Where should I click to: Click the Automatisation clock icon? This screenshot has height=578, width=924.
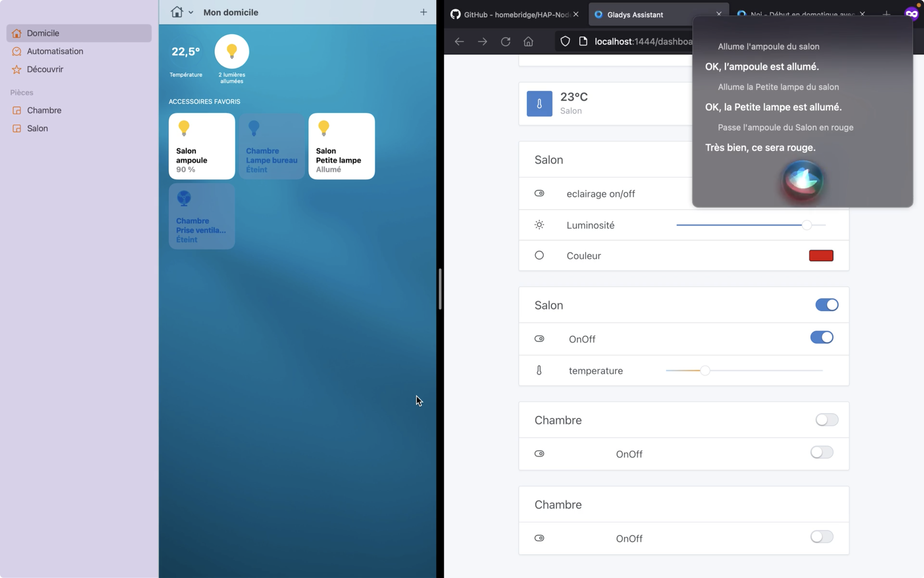click(x=16, y=51)
